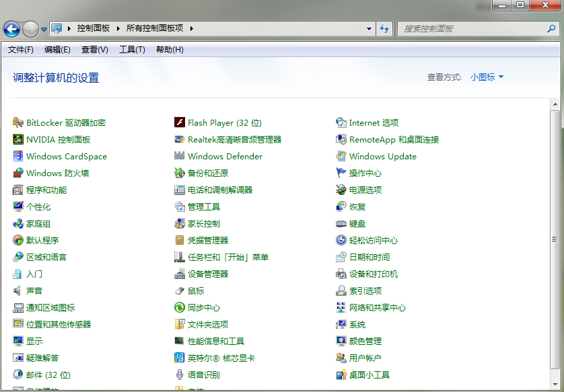Open the Internet 选项 icon
Image resolution: width=564 pixels, height=392 pixels.
coord(341,122)
